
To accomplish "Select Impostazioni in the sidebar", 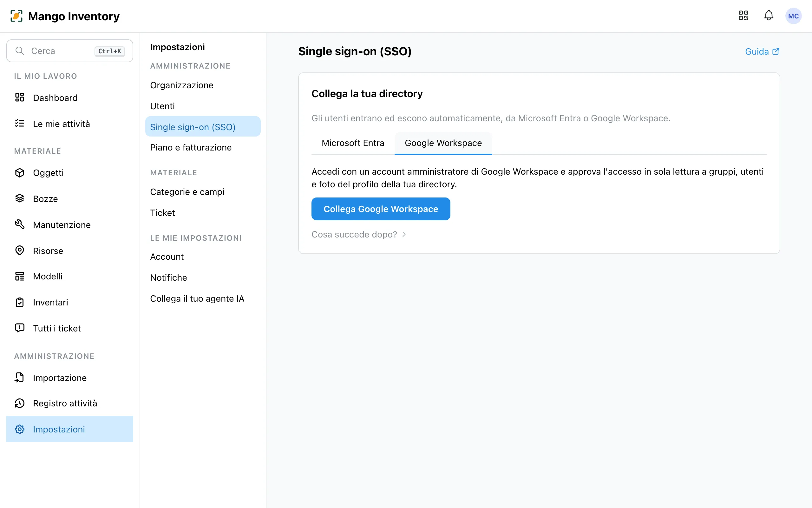I will point(70,429).
